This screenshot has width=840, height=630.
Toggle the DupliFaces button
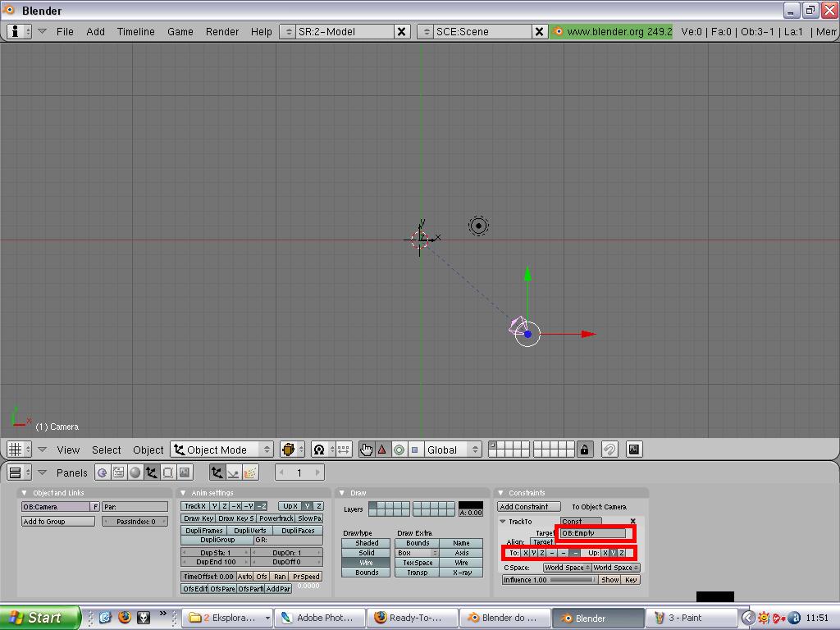(x=298, y=531)
